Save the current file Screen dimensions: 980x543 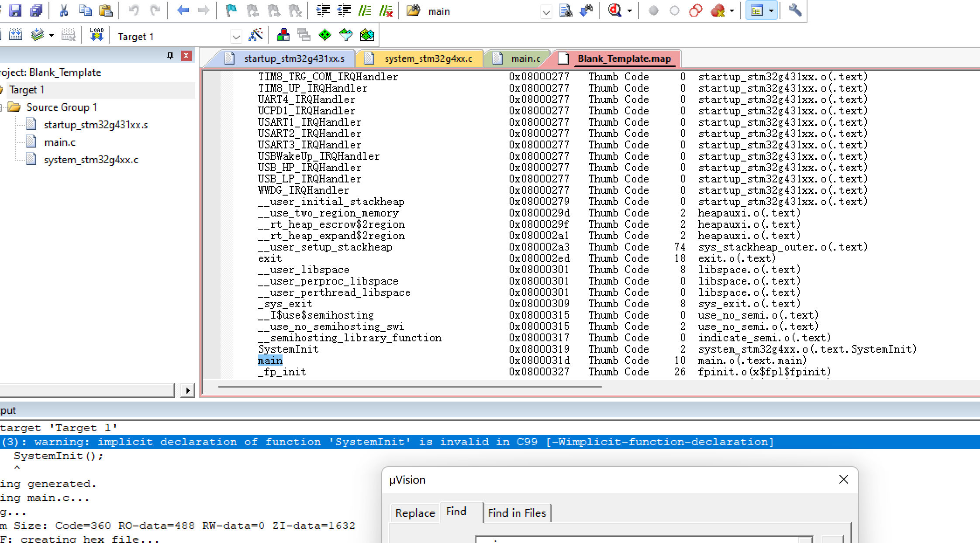15,10
